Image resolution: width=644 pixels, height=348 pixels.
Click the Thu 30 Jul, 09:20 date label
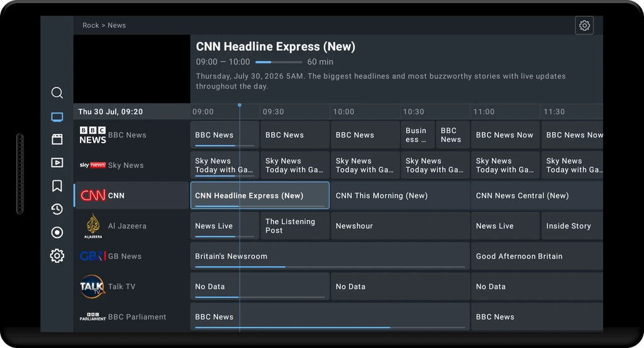pos(111,112)
